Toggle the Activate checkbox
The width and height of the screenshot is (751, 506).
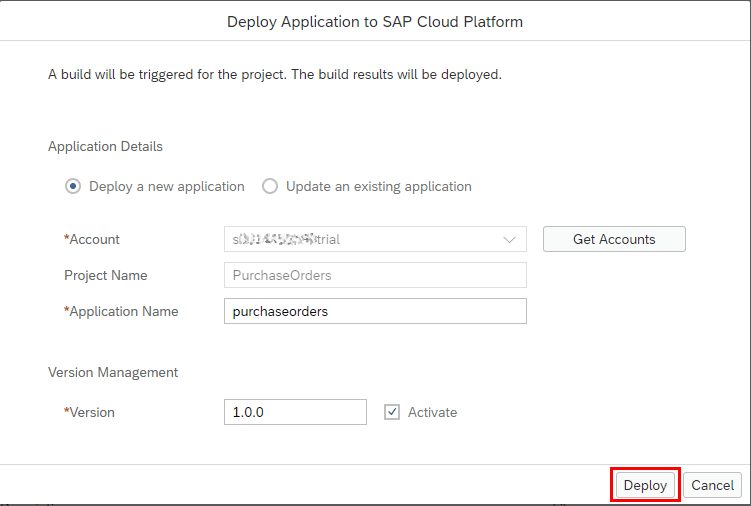coord(392,412)
